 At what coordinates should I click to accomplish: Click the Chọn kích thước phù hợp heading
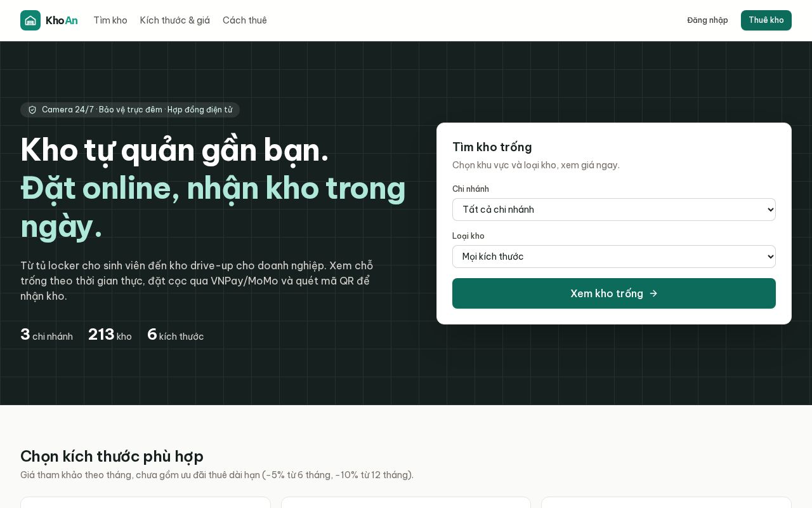click(112, 456)
